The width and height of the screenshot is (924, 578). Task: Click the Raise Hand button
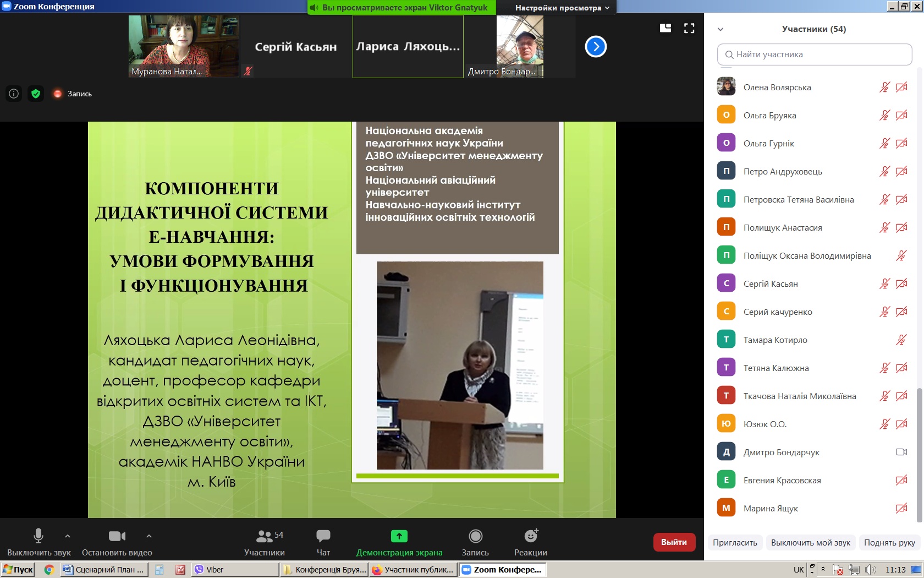tap(889, 543)
